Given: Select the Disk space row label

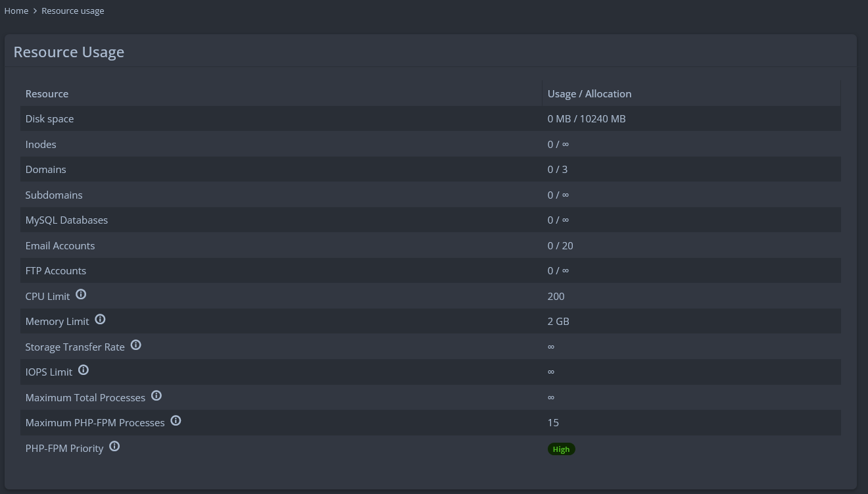Looking at the screenshot, I should click(49, 119).
